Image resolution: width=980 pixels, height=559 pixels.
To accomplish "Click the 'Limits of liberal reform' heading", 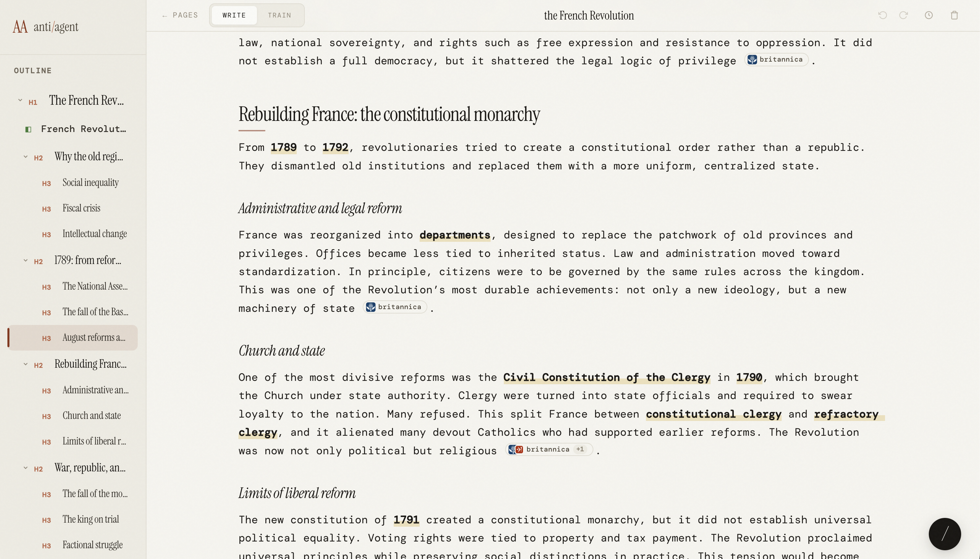I will [297, 493].
